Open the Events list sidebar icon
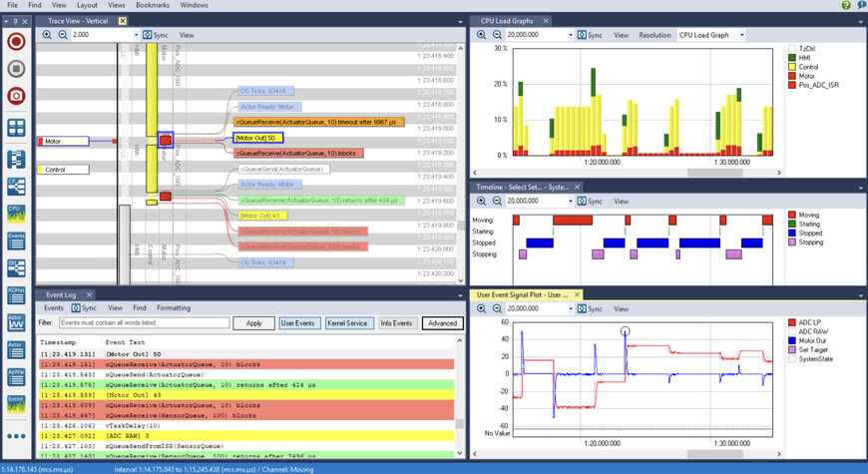 16,239
